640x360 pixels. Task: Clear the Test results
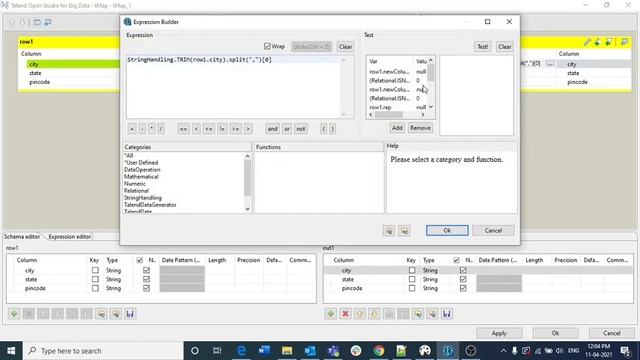pyautogui.click(x=504, y=47)
